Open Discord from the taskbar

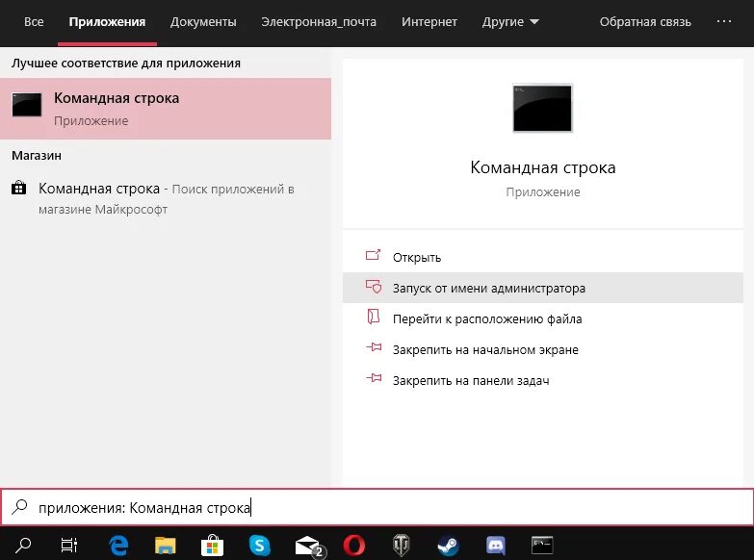496,546
